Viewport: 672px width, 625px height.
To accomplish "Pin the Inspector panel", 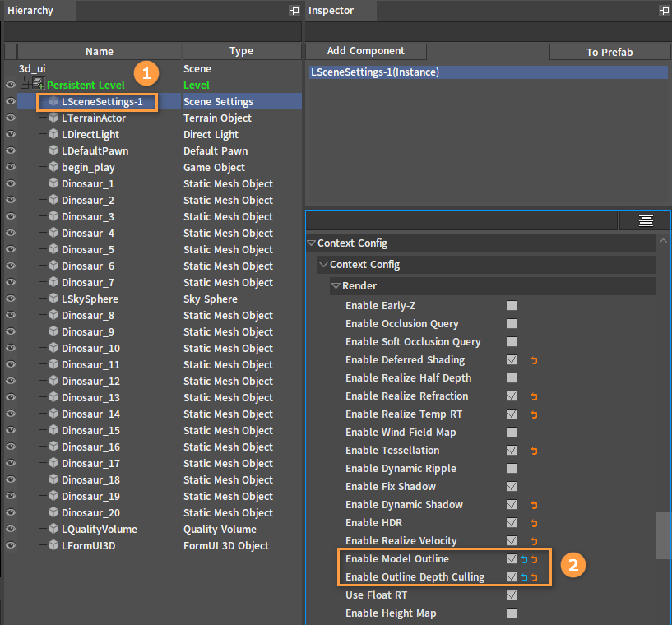I will point(664,11).
